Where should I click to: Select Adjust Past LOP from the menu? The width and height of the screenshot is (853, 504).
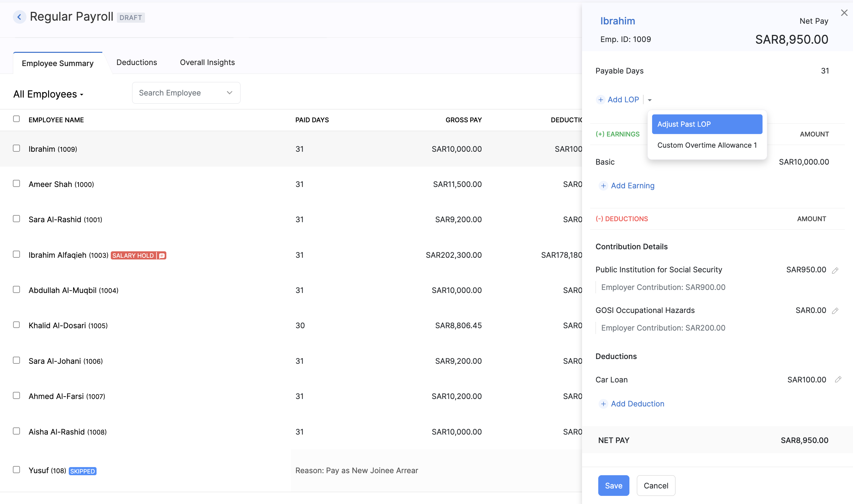pyautogui.click(x=707, y=124)
